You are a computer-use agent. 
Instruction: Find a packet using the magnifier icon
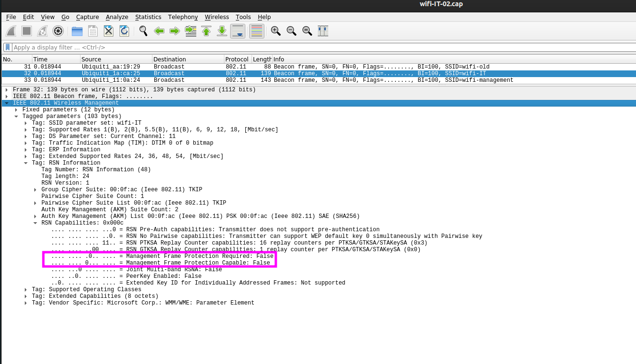tap(143, 31)
